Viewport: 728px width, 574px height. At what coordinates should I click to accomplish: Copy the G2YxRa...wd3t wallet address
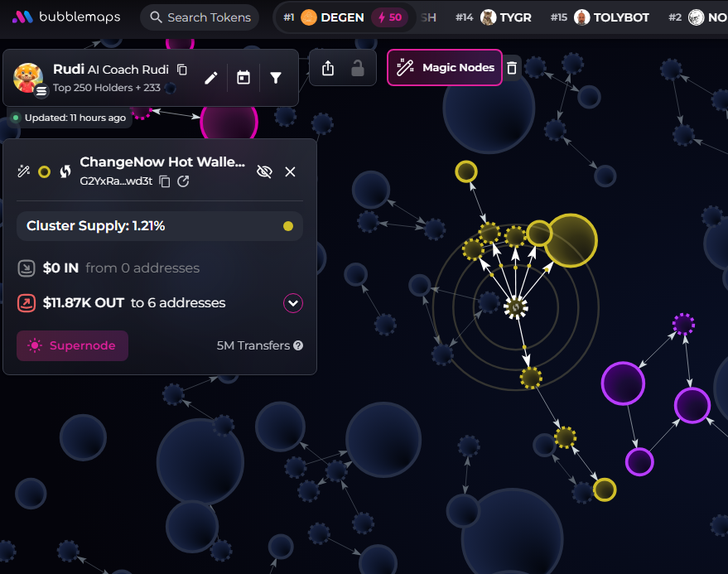tap(164, 181)
